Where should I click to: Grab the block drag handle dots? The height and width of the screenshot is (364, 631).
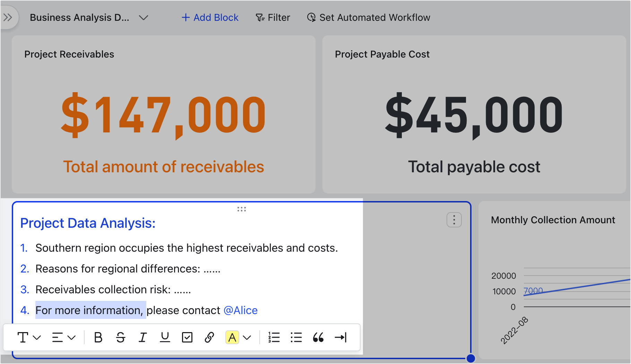242,209
